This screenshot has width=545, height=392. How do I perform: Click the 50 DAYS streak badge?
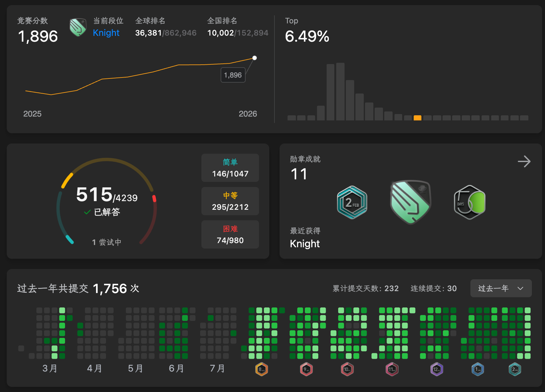click(469, 202)
